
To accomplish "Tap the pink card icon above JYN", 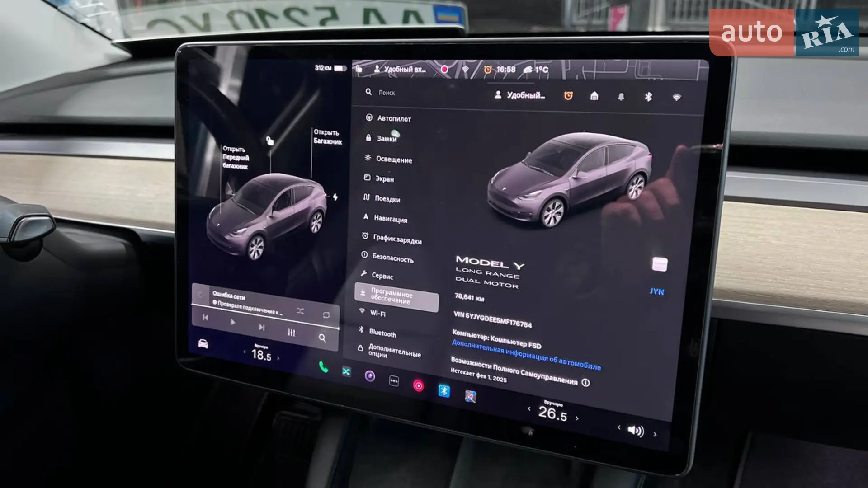I will [x=660, y=264].
